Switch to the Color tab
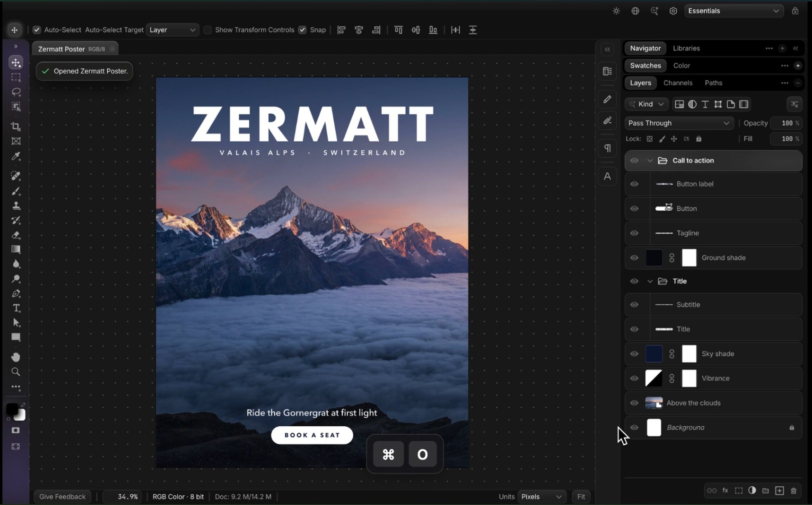The height and width of the screenshot is (505, 812). point(681,66)
